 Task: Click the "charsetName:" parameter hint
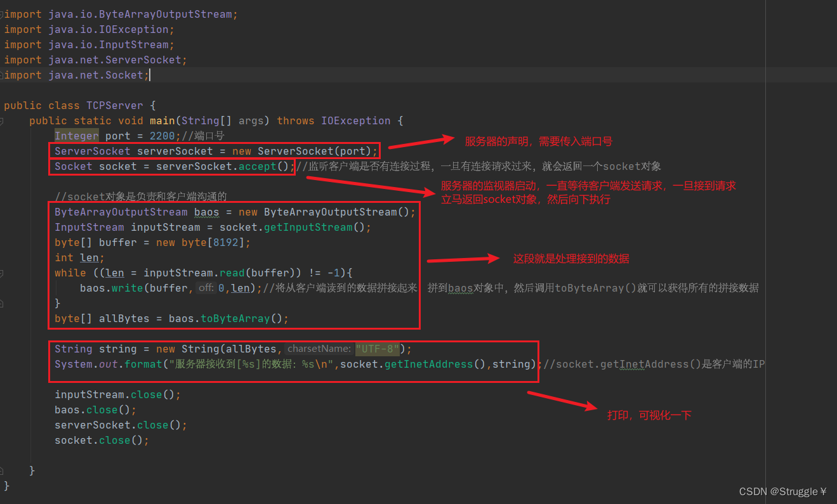tap(319, 349)
